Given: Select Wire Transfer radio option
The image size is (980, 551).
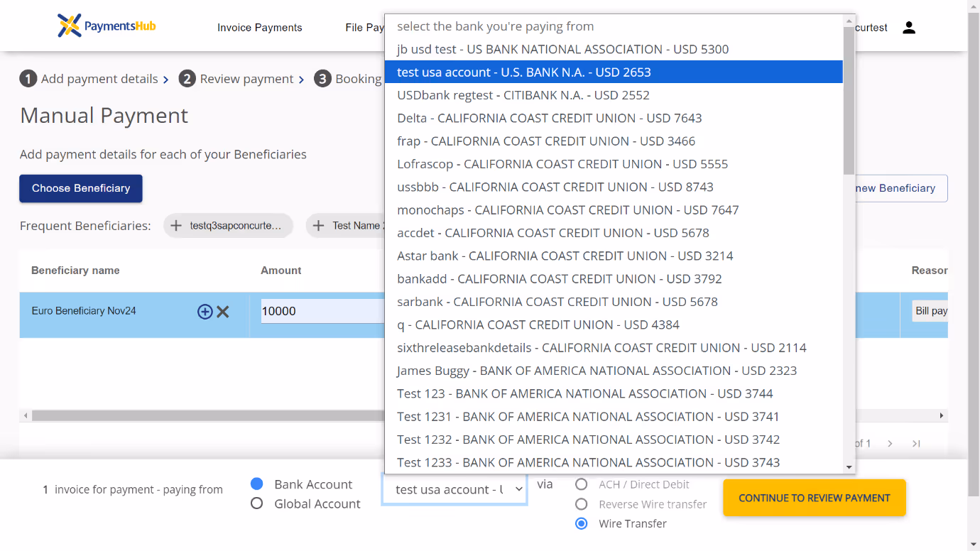Looking at the screenshot, I should 582,523.
